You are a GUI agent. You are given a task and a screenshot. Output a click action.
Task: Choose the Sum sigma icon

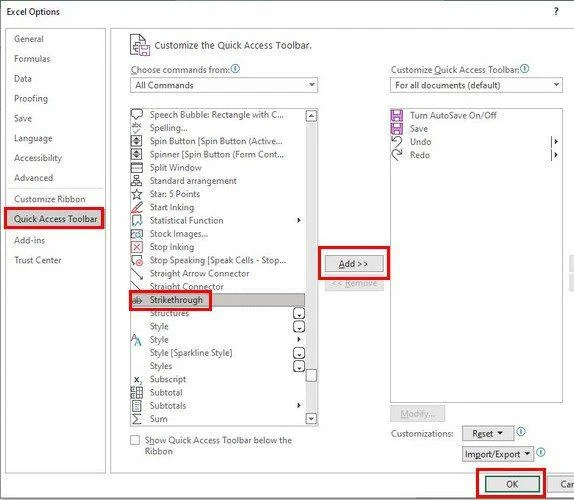click(x=137, y=419)
